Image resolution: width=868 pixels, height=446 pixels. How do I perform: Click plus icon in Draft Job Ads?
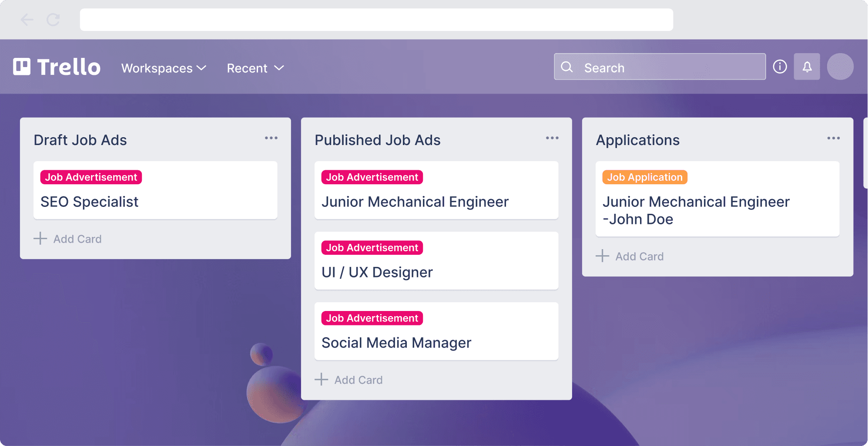40,238
